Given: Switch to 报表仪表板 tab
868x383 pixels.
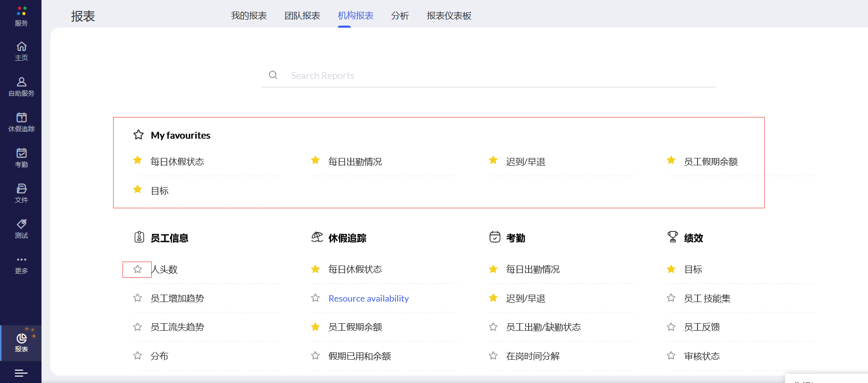Looking at the screenshot, I should [x=449, y=16].
